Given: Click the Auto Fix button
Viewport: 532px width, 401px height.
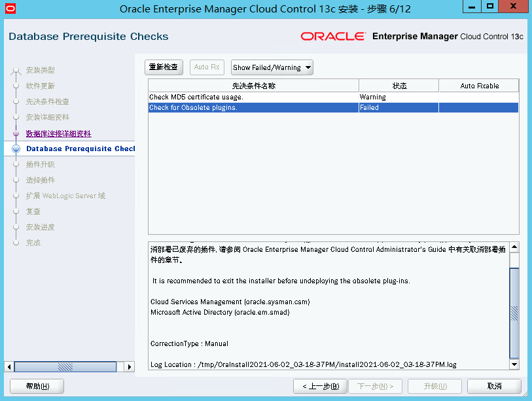Looking at the screenshot, I should (206, 67).
